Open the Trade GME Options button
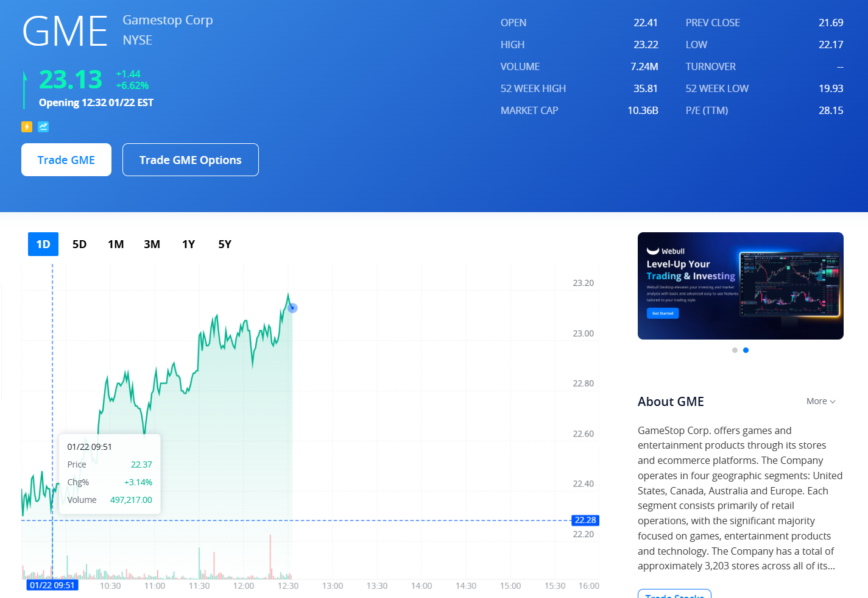868x598 pixels. point(191,160)
